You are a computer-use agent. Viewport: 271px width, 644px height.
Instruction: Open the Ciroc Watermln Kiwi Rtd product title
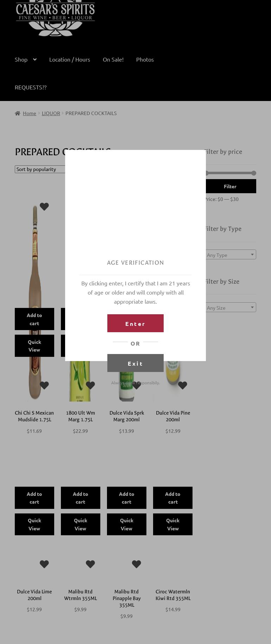tap(173, 595)
